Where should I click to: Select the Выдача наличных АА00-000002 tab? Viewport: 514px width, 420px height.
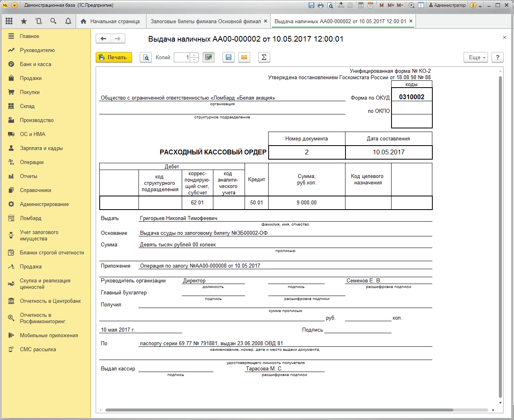[x=340, y=21]
